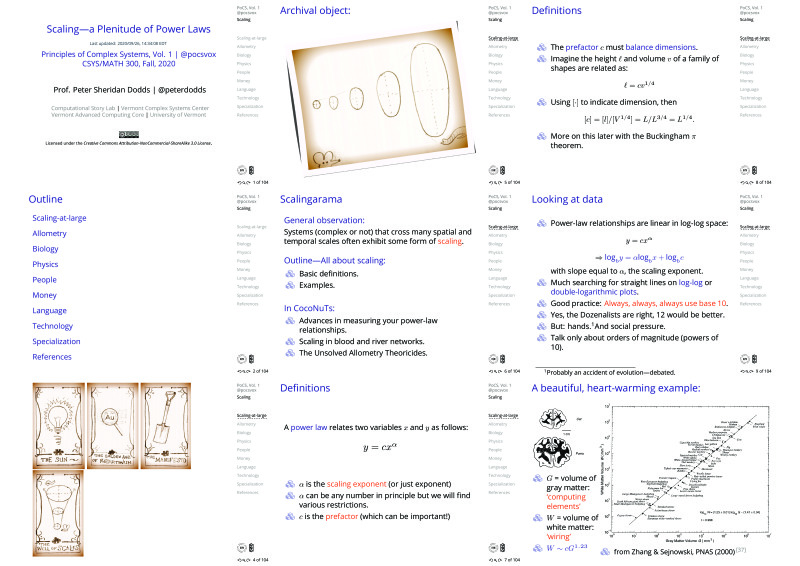Screen dimensions: 800x566
Task: Jump to Biology in the Outline list
Action: point(46,250)
